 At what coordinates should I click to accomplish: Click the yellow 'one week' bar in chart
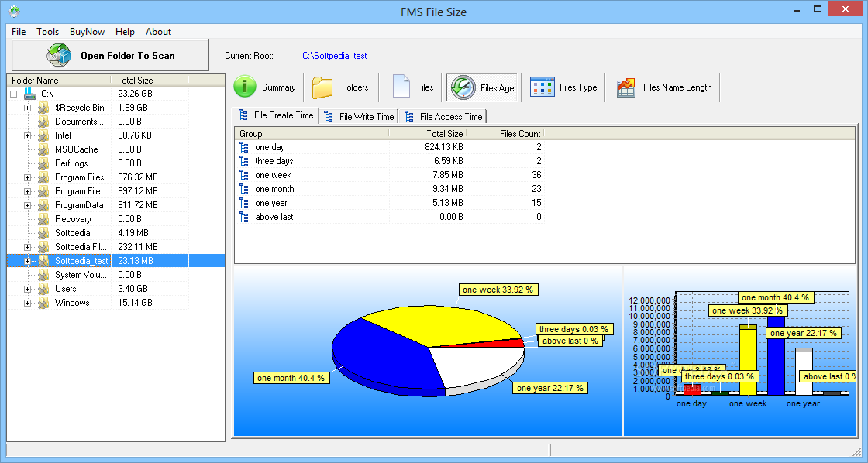point(749,359)
